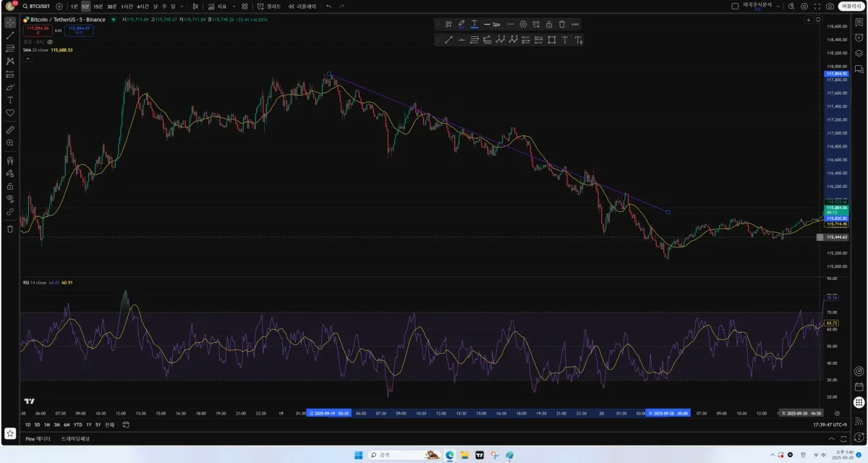Select the 1시간 timeframe
This screenshot has width=868, height=463.
(x=127, y=6)
